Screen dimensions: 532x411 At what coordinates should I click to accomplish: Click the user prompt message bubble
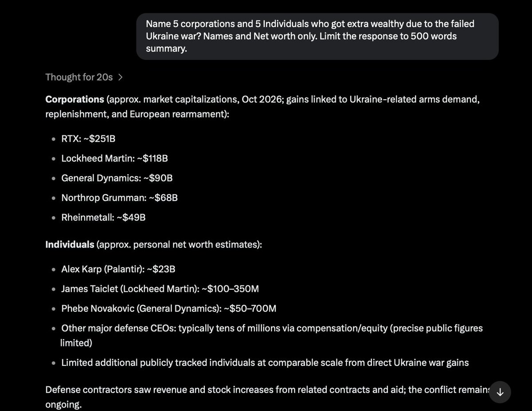(317, 36)
